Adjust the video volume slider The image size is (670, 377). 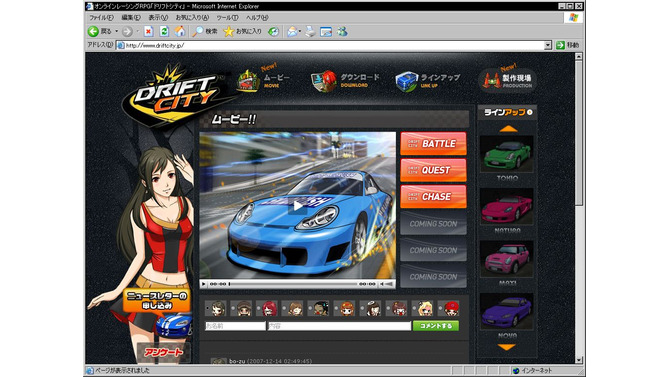(389, 284)
